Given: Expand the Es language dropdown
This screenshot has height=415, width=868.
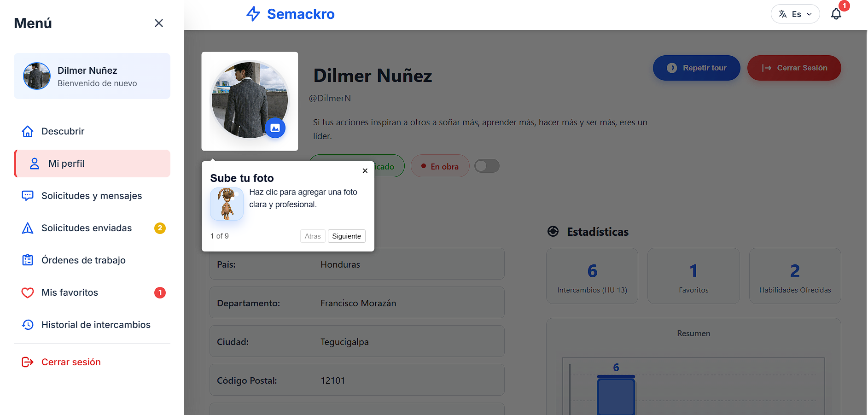Looking at the screenshot, I should 795,14.
